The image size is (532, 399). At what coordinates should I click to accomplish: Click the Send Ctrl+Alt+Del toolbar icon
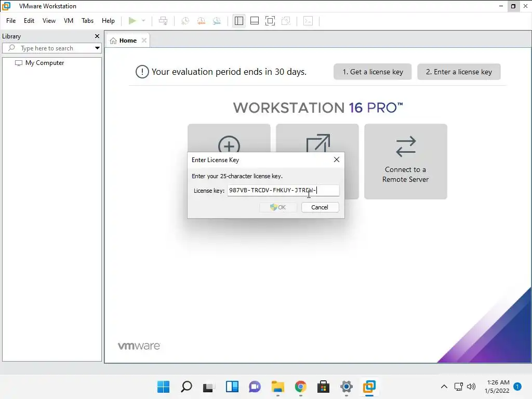point(163,21)
